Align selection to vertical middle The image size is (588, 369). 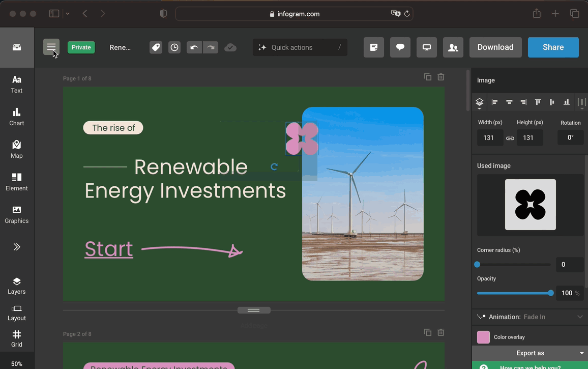pos(552,102)
